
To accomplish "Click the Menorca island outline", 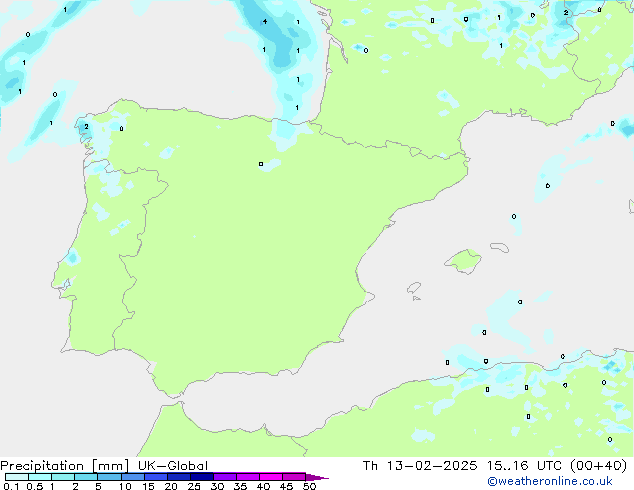I will pyautogui.click(x=499, y=247).
